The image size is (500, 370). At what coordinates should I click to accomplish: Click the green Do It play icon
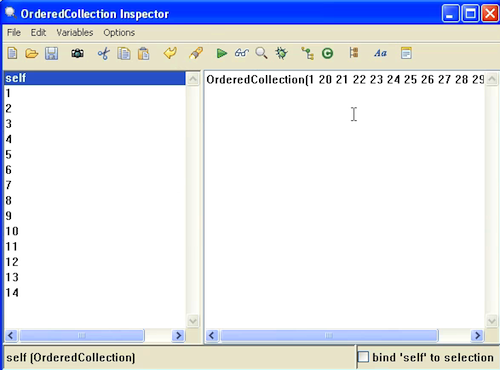pyautogui.click(x=221, y=53)
